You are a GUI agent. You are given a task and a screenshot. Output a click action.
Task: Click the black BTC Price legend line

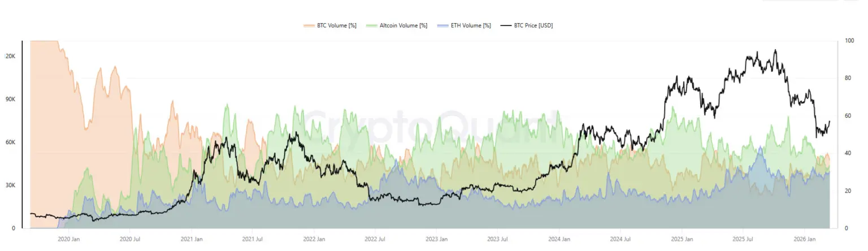pyautogui.click(x=506, y=25)
